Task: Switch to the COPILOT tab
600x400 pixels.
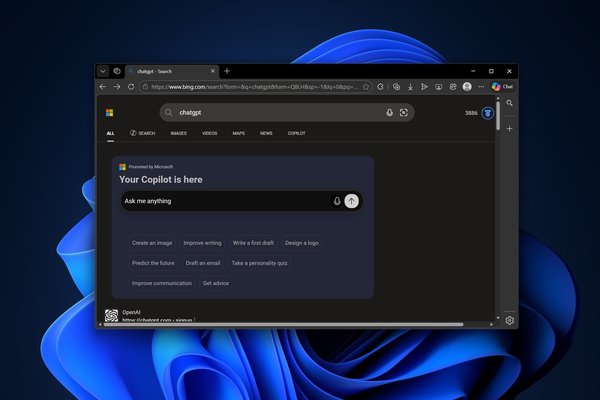Action: coord(297,133)
